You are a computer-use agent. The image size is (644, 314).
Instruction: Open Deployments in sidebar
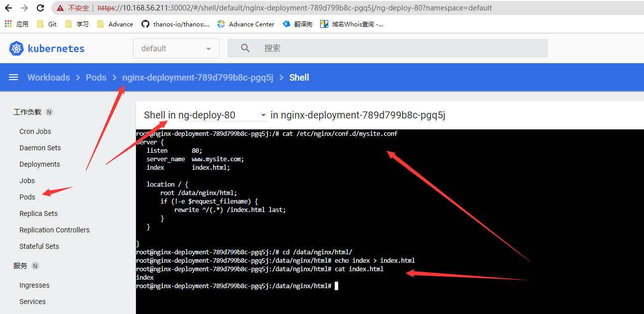39,164
